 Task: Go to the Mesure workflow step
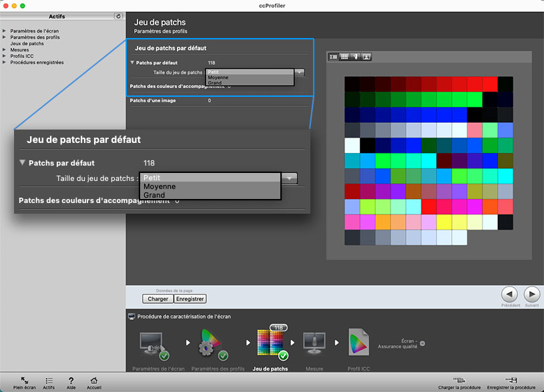314,343
